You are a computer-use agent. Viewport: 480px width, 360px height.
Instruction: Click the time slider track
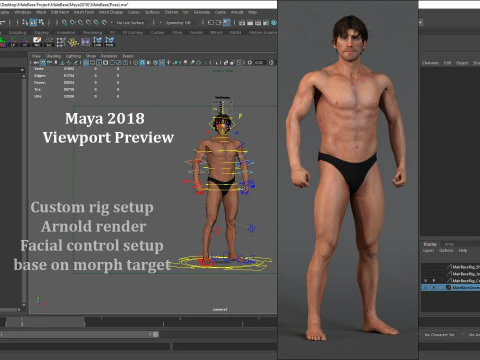138,322
